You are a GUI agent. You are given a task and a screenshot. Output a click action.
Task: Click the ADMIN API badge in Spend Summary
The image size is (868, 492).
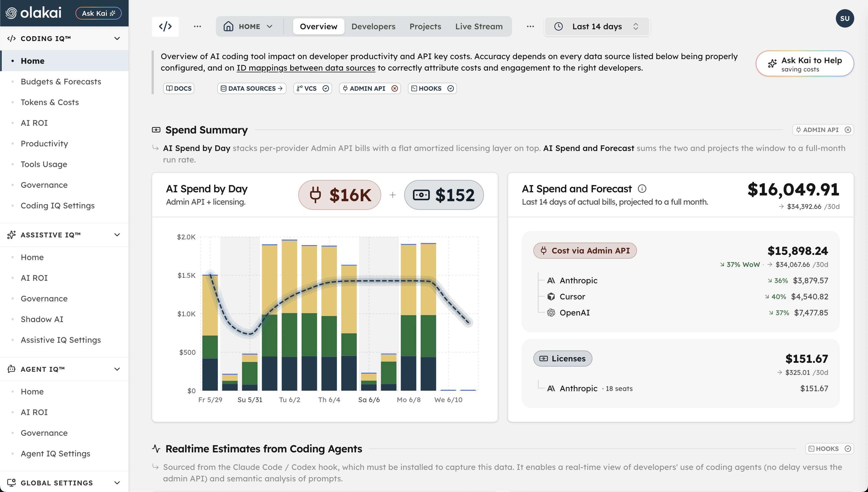tap(823, 130)
